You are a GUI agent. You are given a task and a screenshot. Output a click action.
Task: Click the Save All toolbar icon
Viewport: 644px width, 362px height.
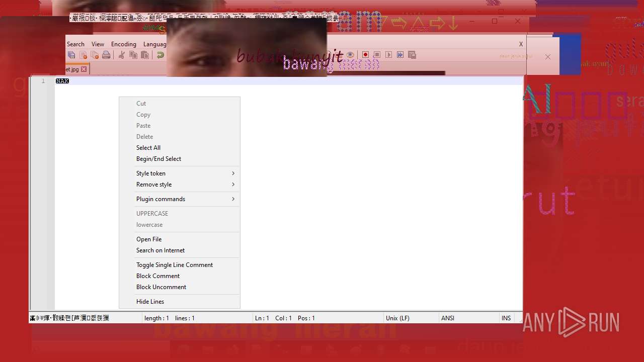(x=71, y=55)
